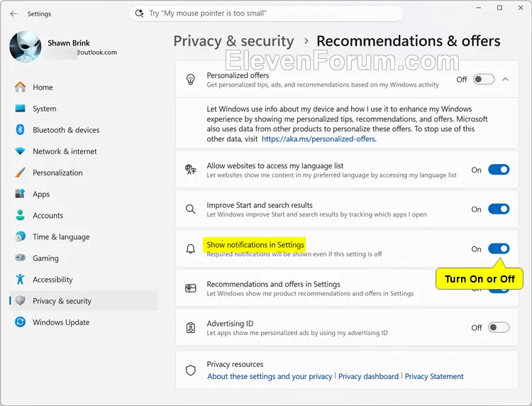
Task: Open Bluetooth & devices
Action: click(x=84, y=130)
